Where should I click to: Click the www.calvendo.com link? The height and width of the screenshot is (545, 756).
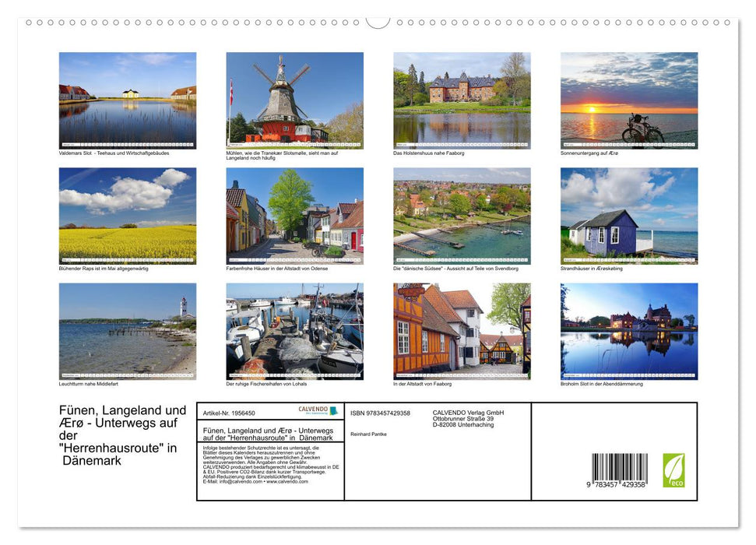(x=286, y=482)
